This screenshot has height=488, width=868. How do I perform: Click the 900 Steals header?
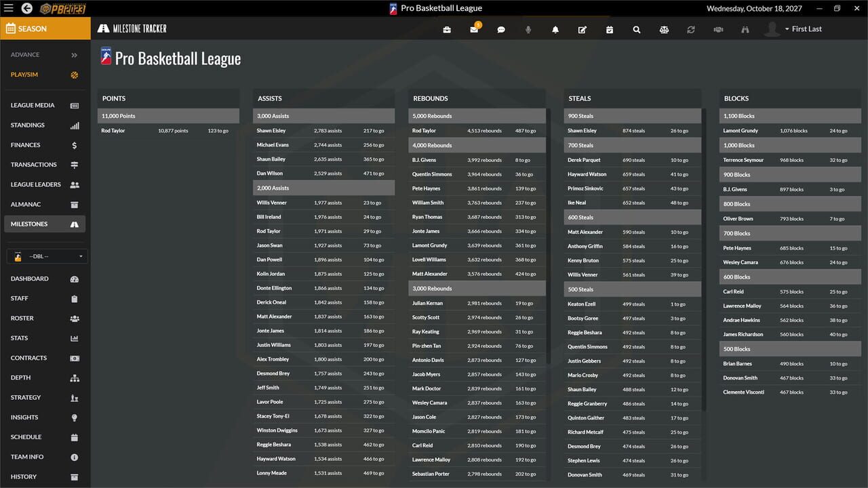[x=633, y=116]
